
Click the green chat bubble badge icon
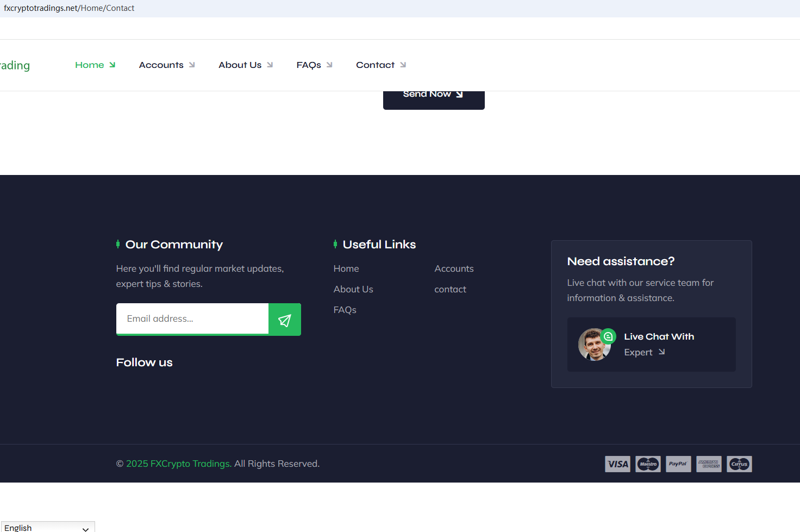click(608, 336)
